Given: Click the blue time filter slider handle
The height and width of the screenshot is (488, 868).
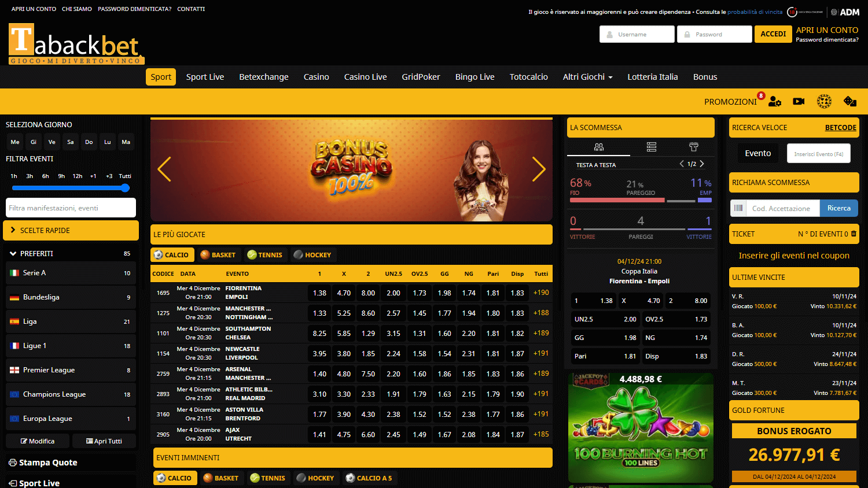Looking at the screenshot, I should 125,188.
